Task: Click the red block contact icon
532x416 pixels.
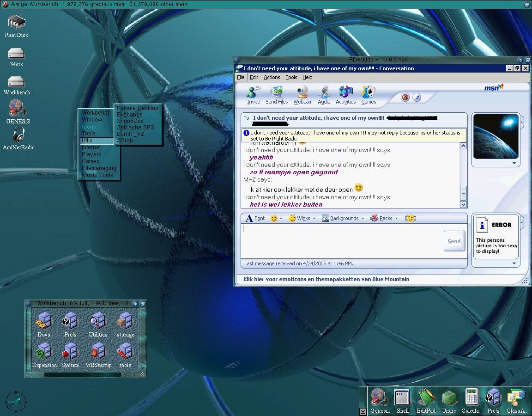Action: (x=405, y=98)
